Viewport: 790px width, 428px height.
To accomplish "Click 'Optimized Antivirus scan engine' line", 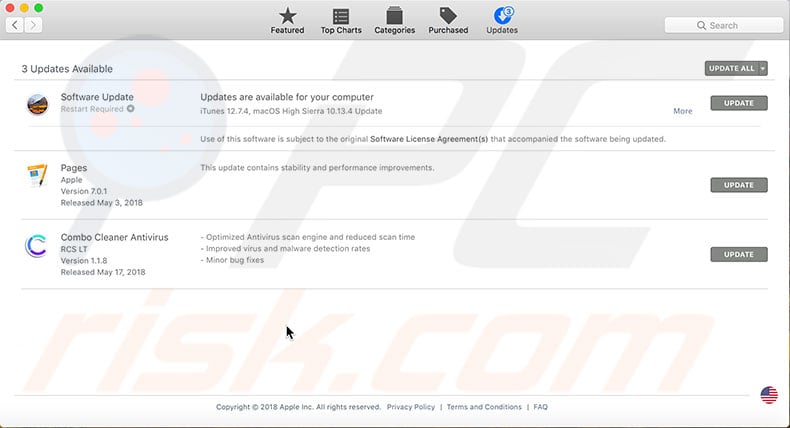I will click(307, 237).
